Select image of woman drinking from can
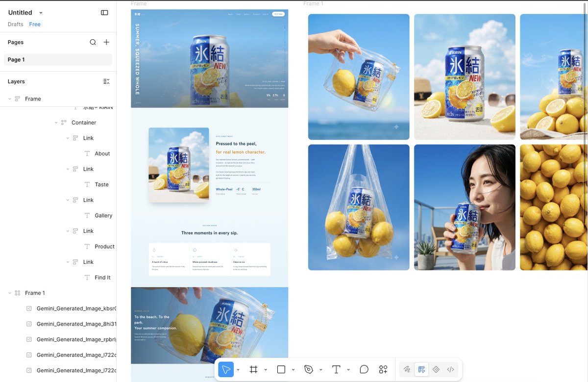Viewport: 588px width, 382px height. pos(465,207)
